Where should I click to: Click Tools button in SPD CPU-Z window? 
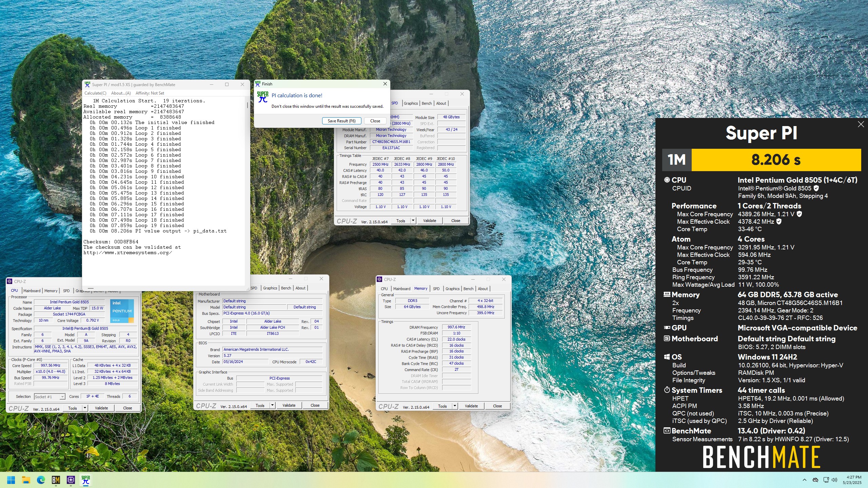point(401,221)
